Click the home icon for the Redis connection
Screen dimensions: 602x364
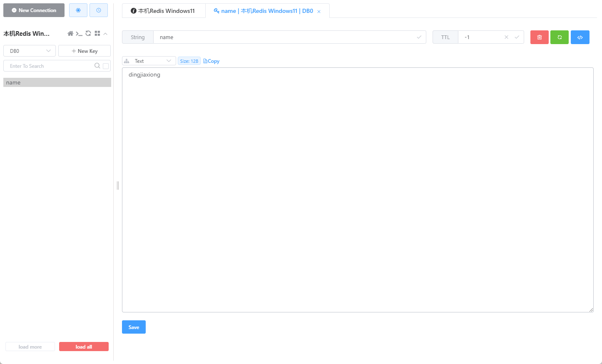(70, 33)
